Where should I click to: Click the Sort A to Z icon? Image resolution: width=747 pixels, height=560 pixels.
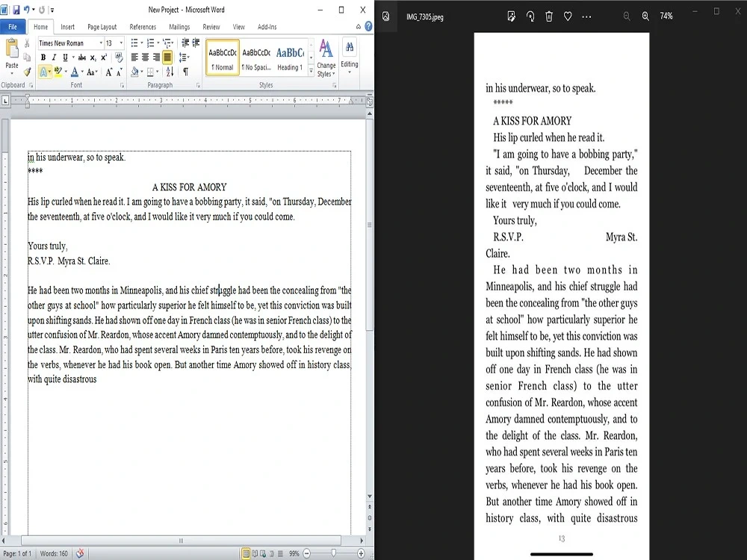pos(170,72)
